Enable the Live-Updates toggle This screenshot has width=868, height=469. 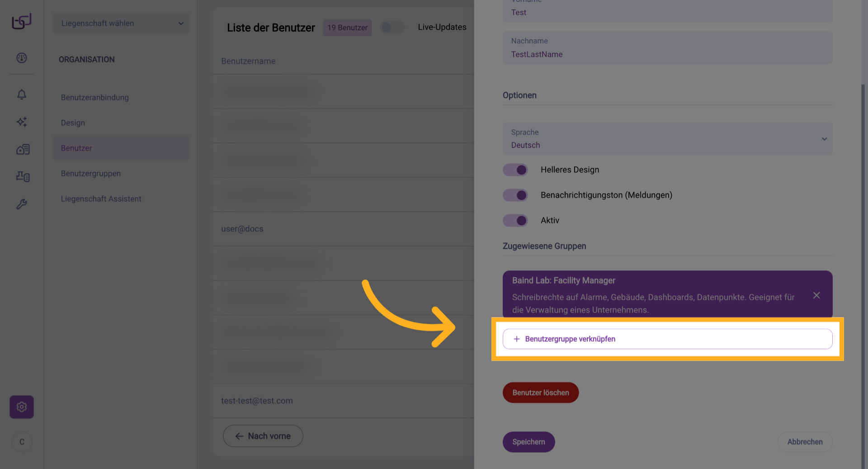(392, 28)
